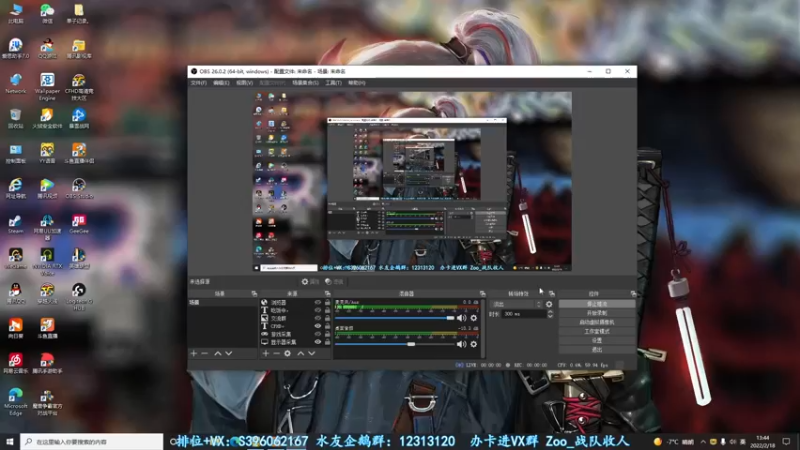The image size is (800, 450).
Task: Move source up in Sources panel
Action: [x=301, y=353]
